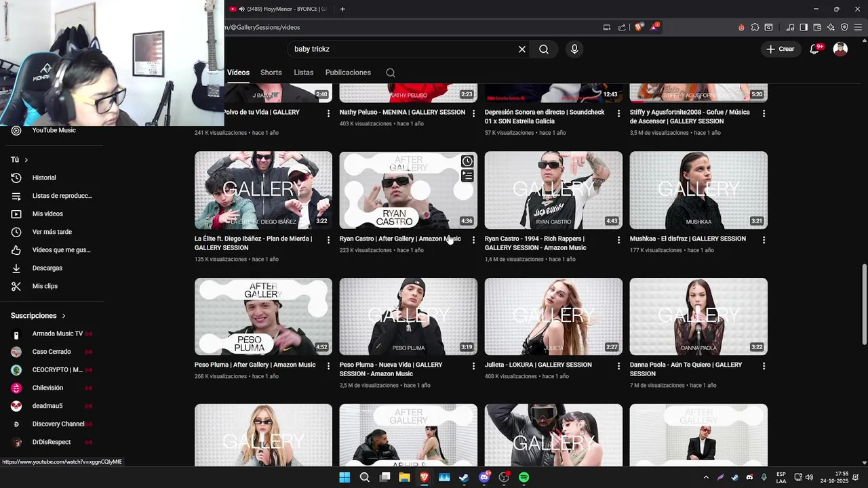Open the YouTube account avatar menu
The image size is (868, 488).
click(840, 49)
